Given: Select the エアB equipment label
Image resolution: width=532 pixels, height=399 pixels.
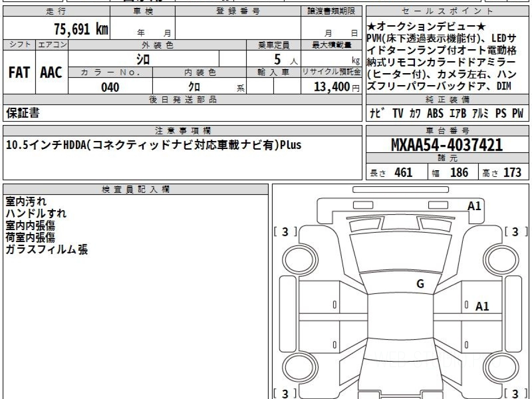Looking at the screenshot, I should click(458, 113).
